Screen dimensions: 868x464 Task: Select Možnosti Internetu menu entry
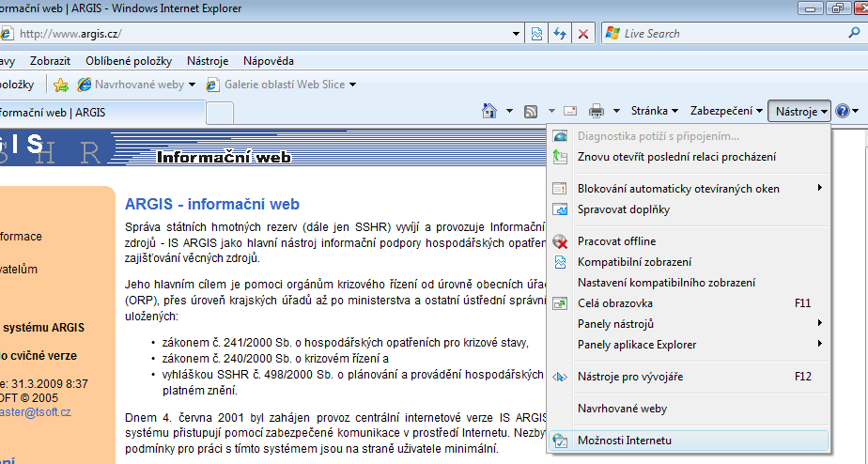point(689,441)
